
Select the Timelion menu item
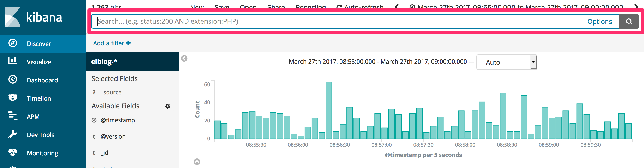[43, 98]
